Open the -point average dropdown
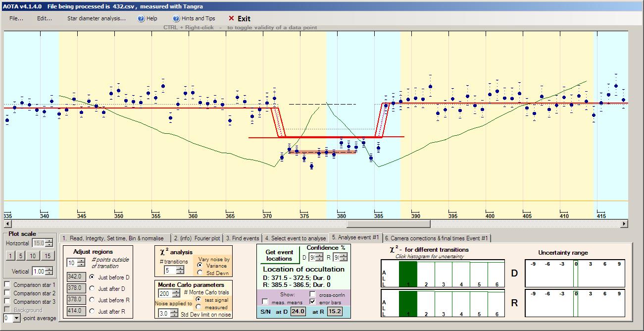644x331 pixels. (x=18, y=318)
